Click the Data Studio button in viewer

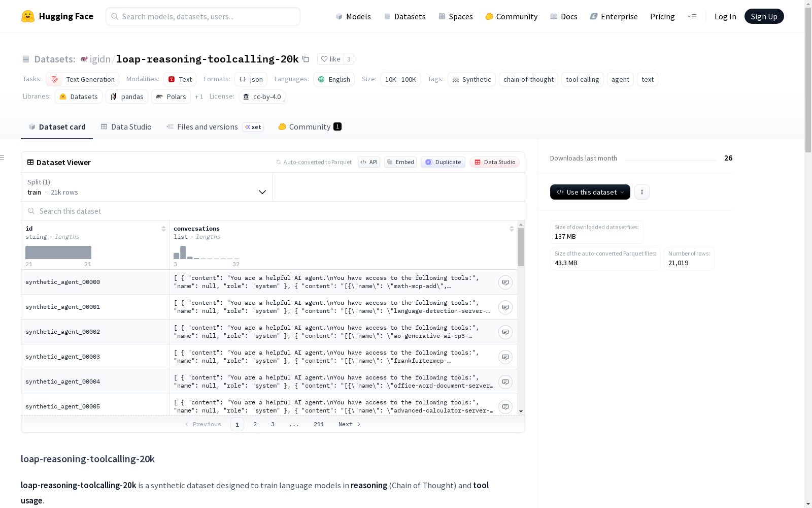(495, 162)
